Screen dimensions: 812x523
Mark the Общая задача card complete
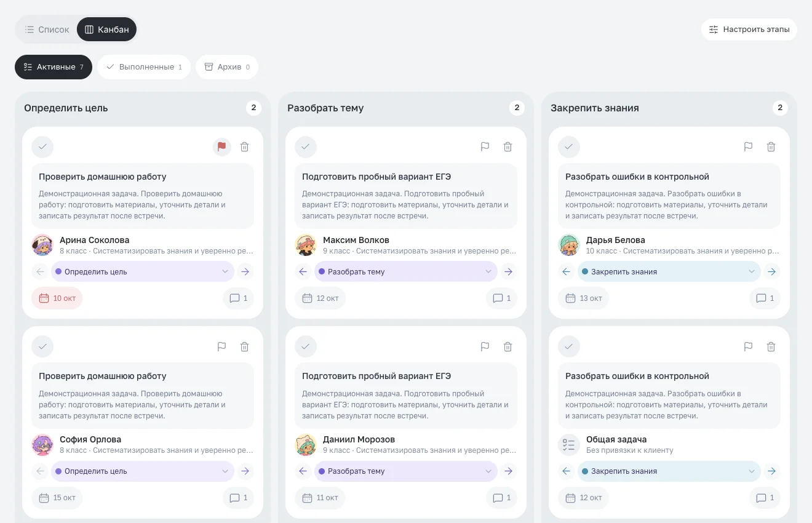(x=569, y=346)
